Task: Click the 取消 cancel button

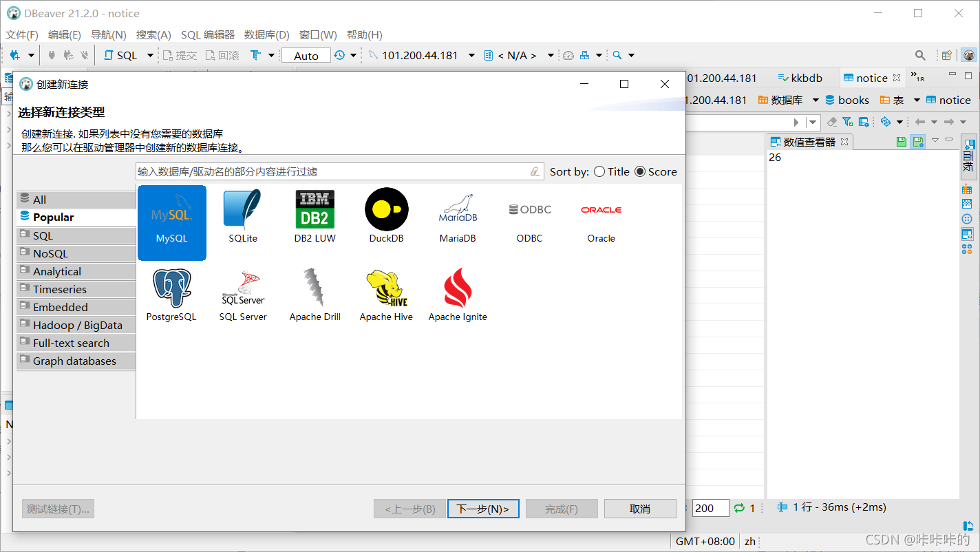Action: (640, 509)
